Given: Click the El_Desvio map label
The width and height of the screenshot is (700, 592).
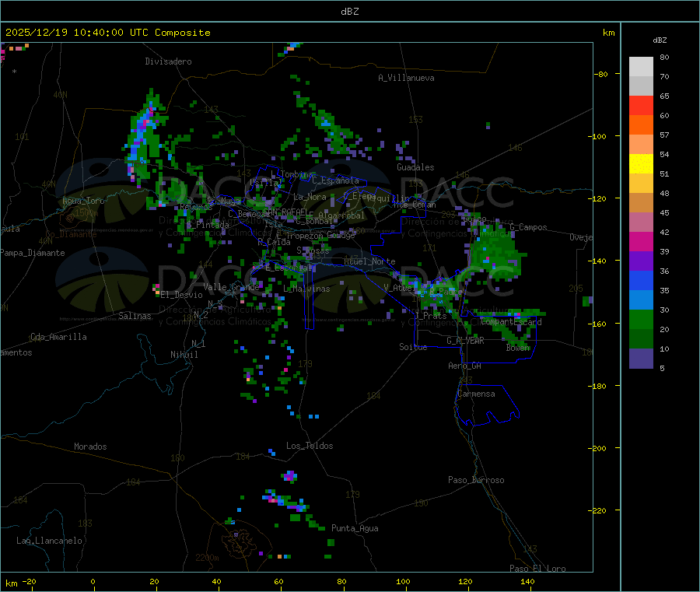Looking at the screenshot, I should 181,295.
